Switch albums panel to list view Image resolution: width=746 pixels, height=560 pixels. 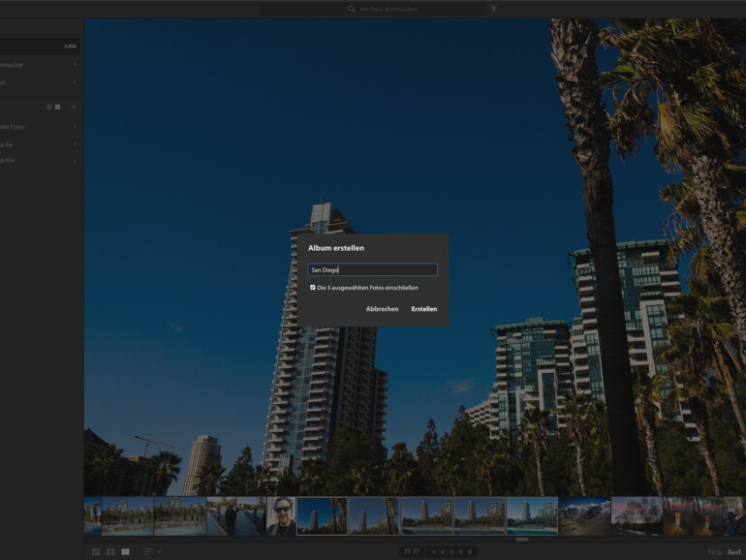point(49,107)
